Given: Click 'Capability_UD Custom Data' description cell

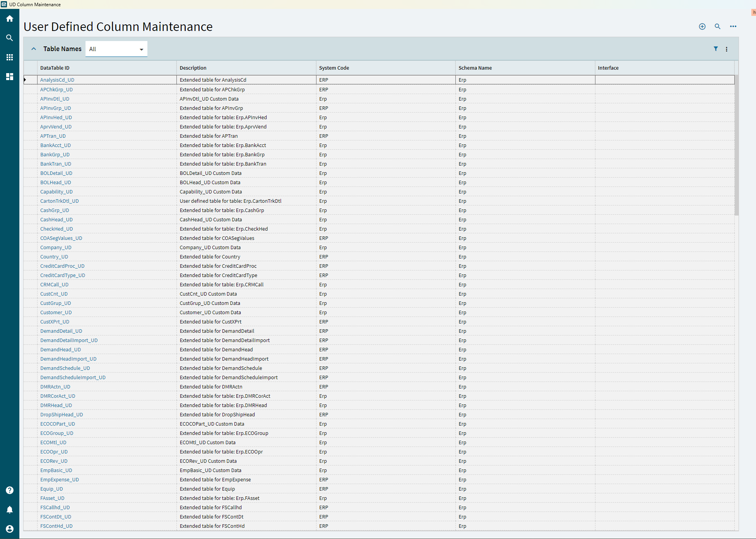Looking at the screenshot, I should [246, 192].
